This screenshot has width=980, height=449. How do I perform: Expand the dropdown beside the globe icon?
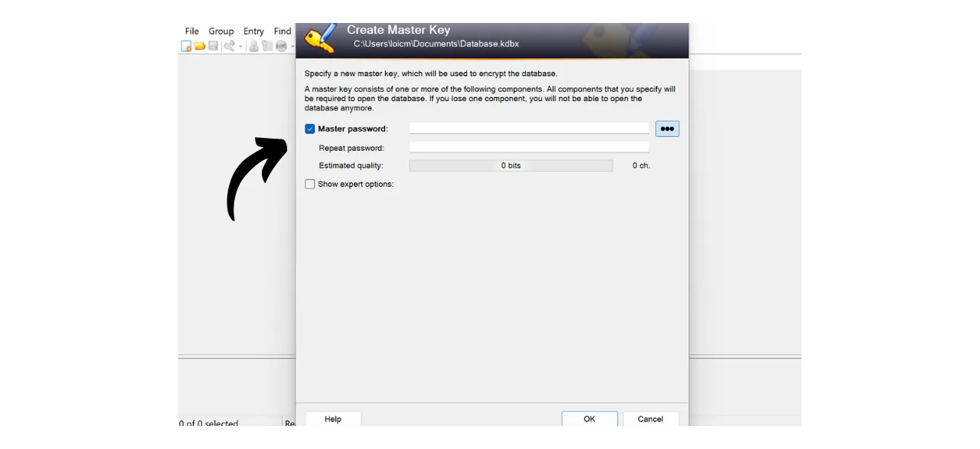click(292, 46)
